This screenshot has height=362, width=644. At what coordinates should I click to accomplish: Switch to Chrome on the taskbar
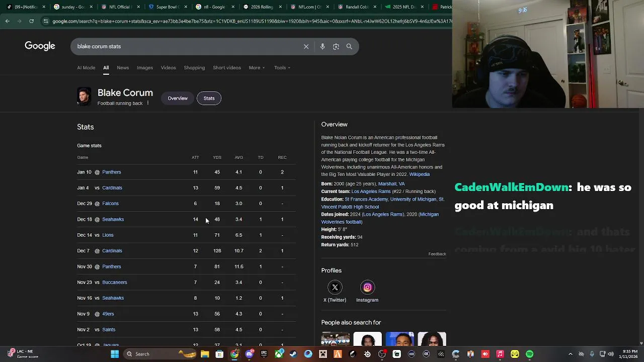pyautogui.click(x=234, y=354)
